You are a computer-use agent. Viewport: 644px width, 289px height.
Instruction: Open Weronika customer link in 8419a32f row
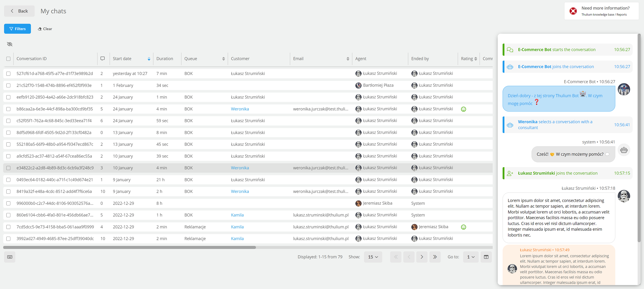(x=240, y=191)
